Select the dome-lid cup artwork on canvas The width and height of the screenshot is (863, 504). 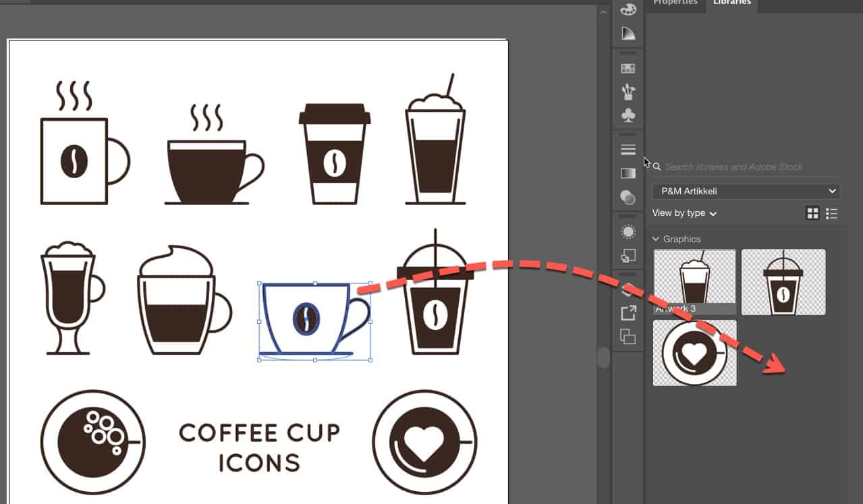coord(435,292)
